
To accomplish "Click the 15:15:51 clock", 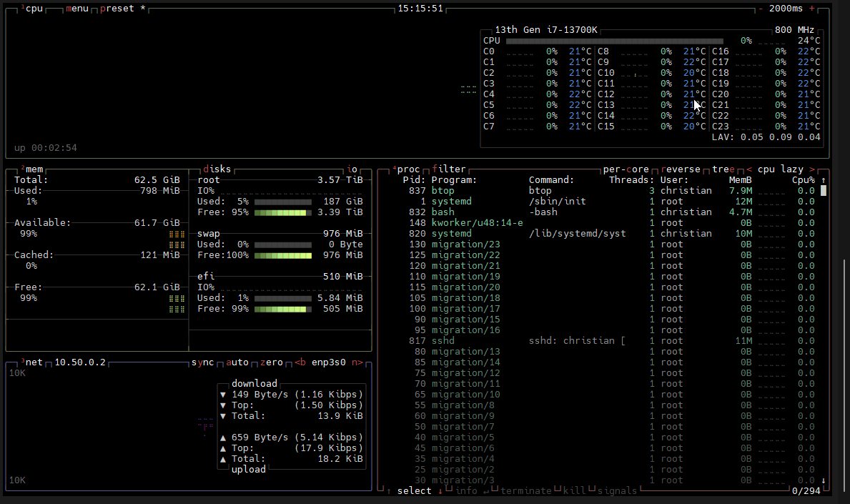I will [x=420, y=9].
